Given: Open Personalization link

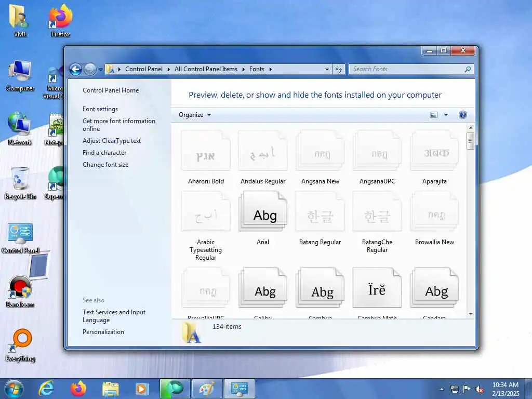Looking at the screenshot, I should pos(103,332).
